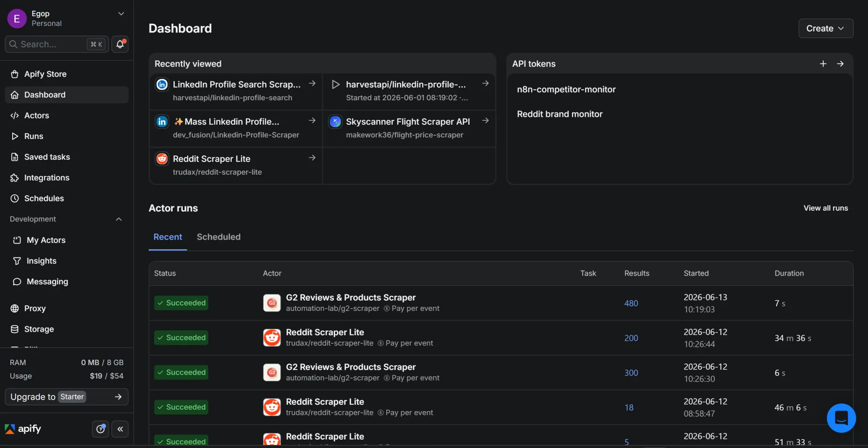
Task: Open the Create dropdown button
Action: [x=825, y=28]
